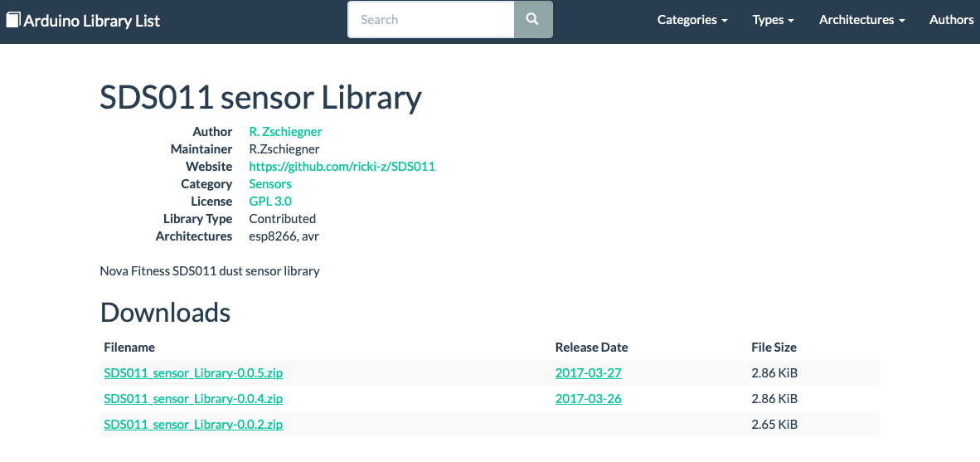
Task: Click the Category field label
Action: (206, 184)
